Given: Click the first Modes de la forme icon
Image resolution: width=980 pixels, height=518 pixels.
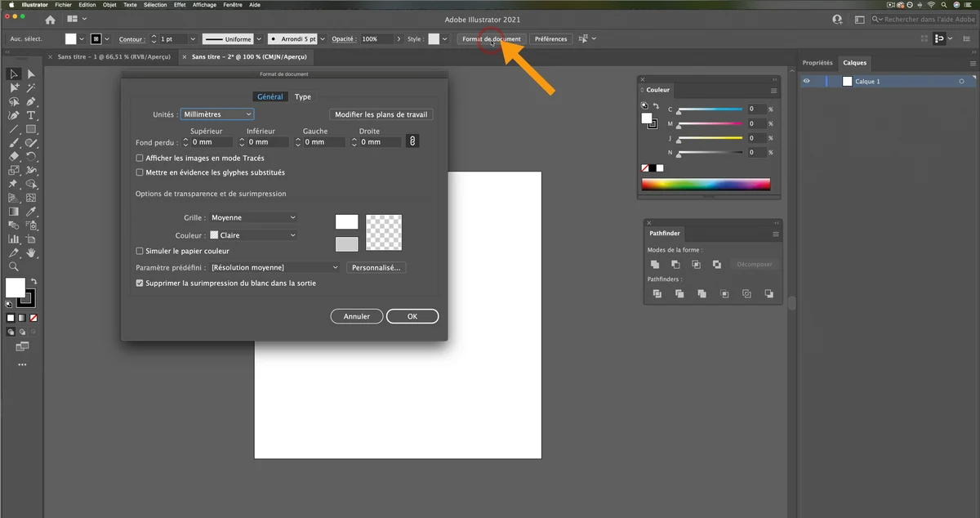Looking at the screenshot, I should point(655,265).
